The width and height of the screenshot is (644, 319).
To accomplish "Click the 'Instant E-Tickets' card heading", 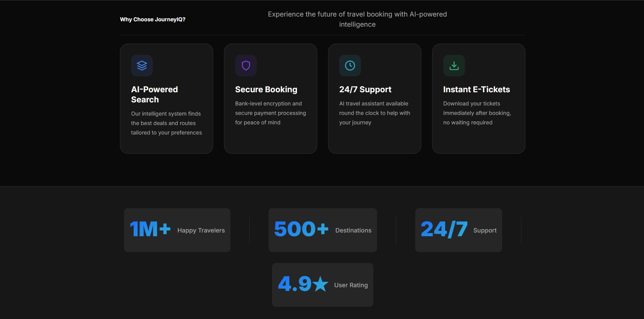I will [x=476, y=89].
